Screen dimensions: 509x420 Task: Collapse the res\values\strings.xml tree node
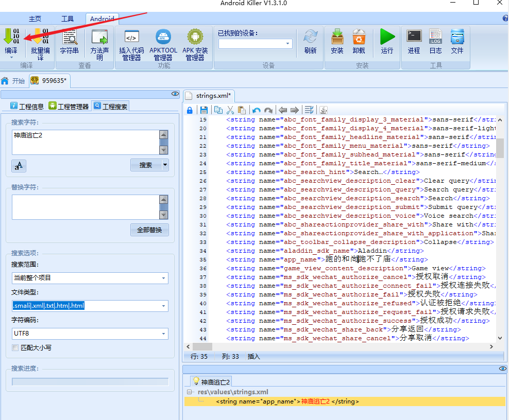point(189,392)
